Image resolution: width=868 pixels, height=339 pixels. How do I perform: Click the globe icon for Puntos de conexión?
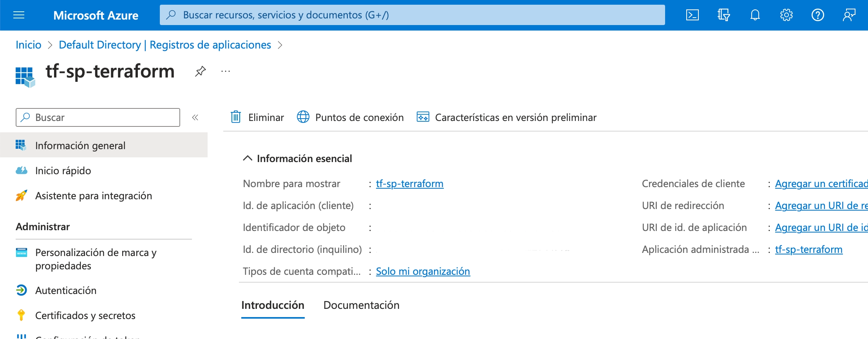point(303,117)
